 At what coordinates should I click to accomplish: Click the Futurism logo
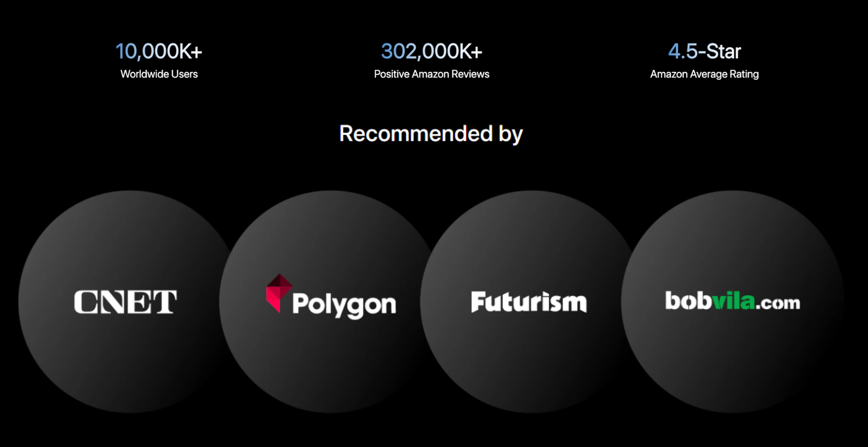[x=529, y=302]
